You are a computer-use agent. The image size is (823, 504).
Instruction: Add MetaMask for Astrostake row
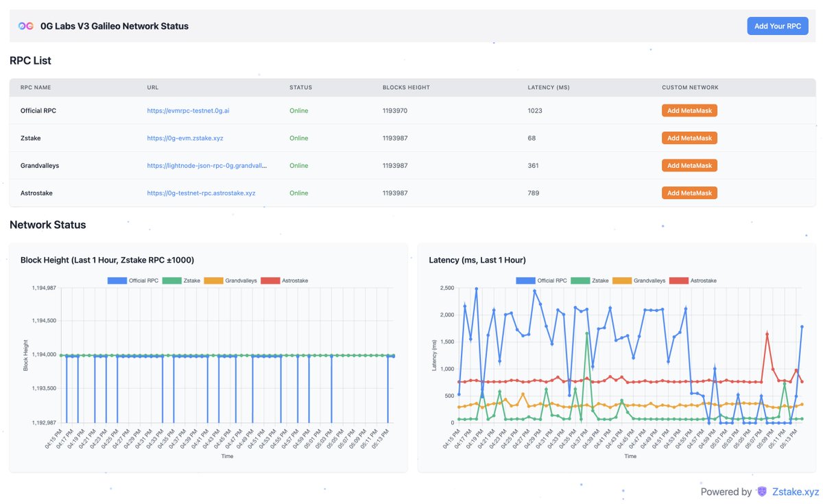click(689, 193)
